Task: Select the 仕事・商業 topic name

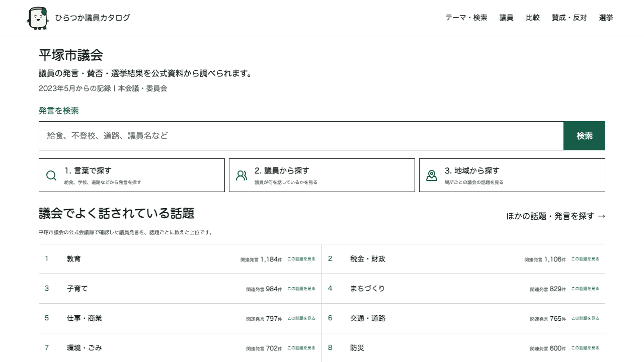Action: click(x=85, y=318)
